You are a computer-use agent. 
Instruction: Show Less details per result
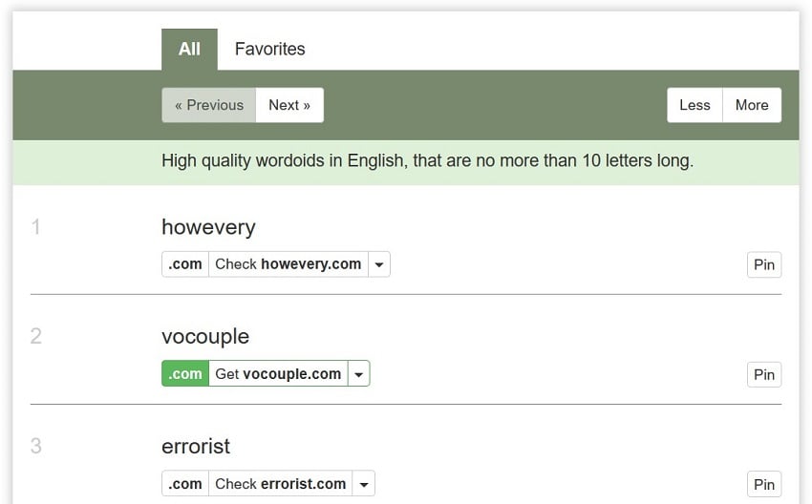click(694, 105)
